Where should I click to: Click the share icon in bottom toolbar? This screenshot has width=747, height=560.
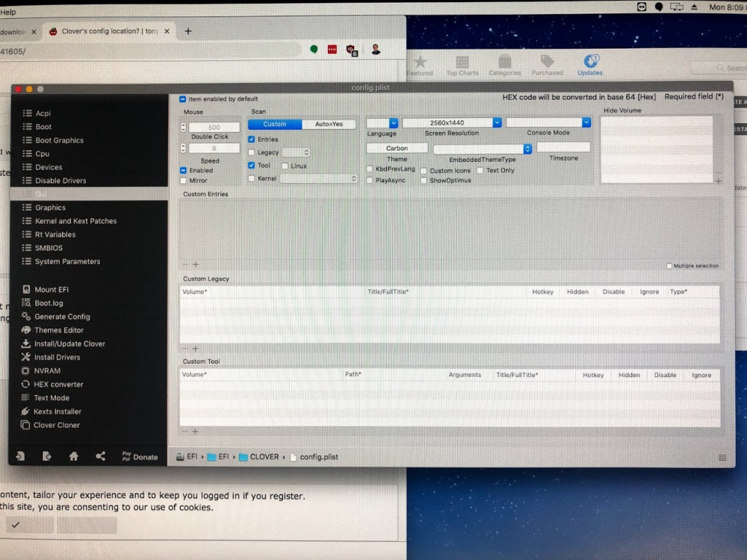[x=101, y=456]
